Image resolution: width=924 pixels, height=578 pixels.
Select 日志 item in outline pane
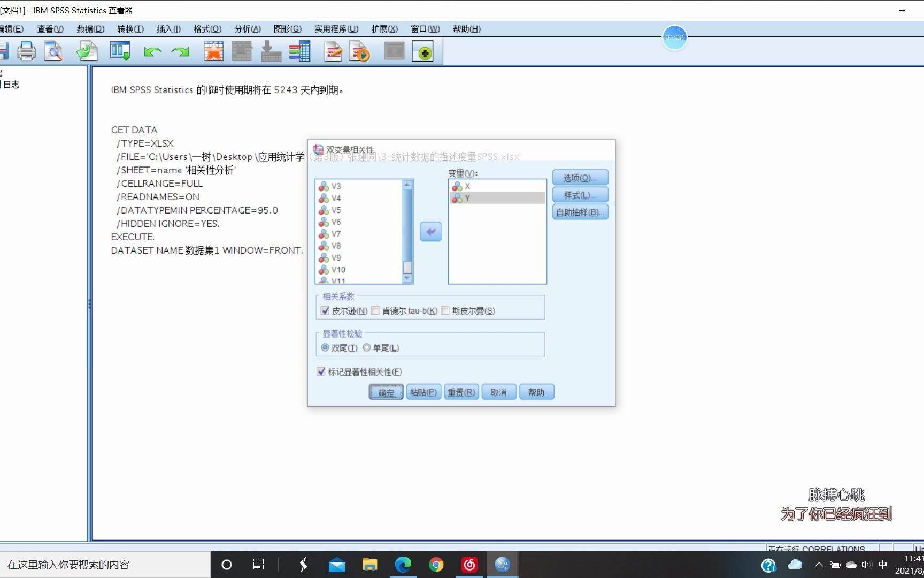pos(11,85)
